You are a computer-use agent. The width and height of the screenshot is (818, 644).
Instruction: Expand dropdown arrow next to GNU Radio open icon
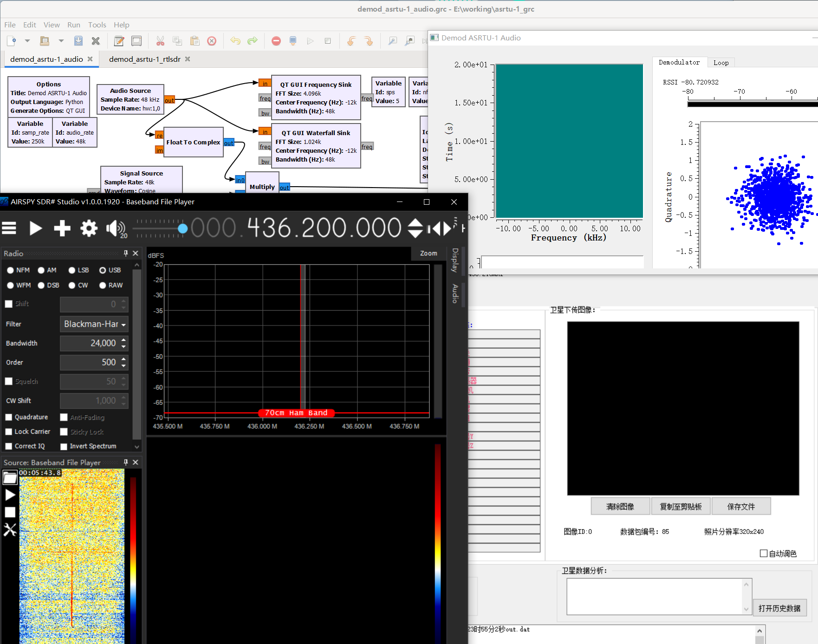coord(61,41)
